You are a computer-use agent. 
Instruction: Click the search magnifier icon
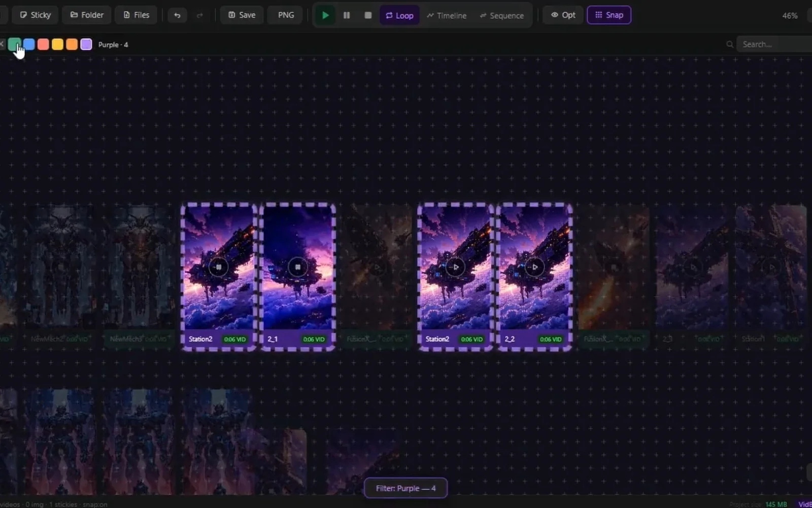[x=730, y=44]
